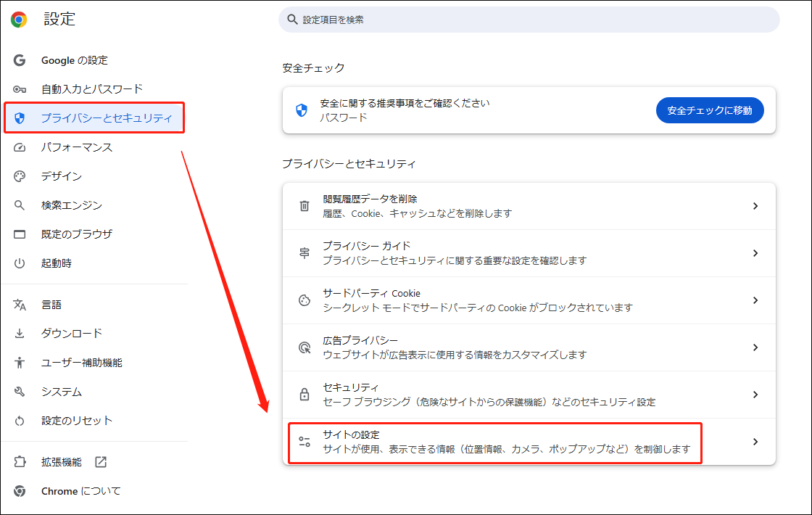Click the power icon for 起動時
Screen dimensions: 812x515
click(x=20, y=263)
